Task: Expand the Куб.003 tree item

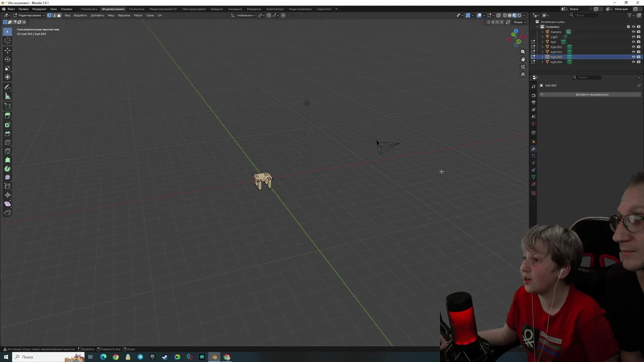Action: [x=542, y=57]
